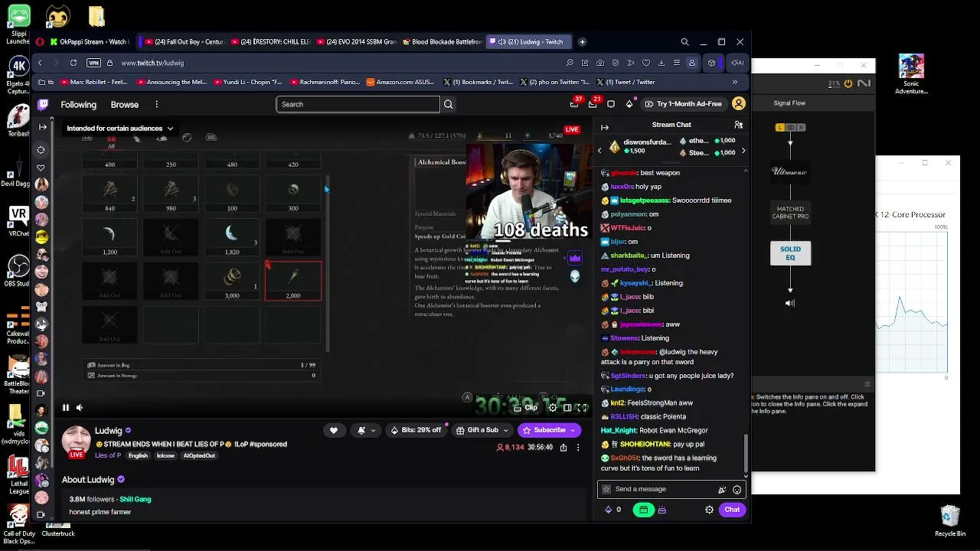
Task: Switch to Blood Blockade Battlefront tab
Action: click(x=442, y=42)
